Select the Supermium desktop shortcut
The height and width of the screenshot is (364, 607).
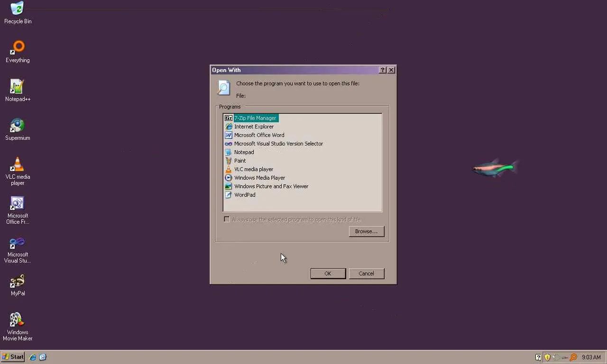tap(18, 129)
